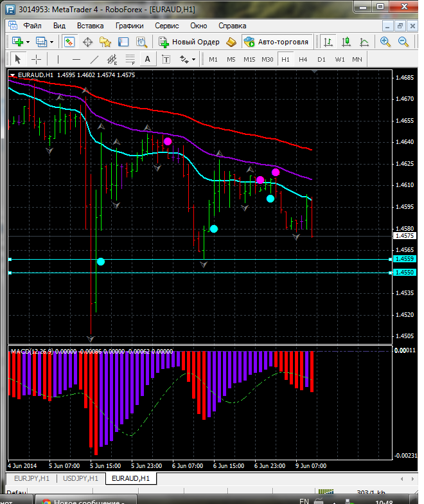Image resolution: width=424 pixels, height=504 pixels.
Task: Open the Файл menu
Action: [x=32, y=26]
